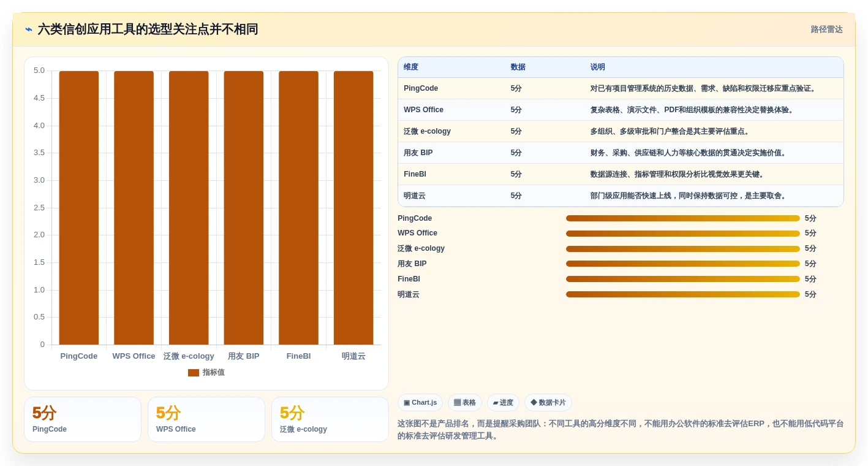Click the 用友 BIP progress bar
The width and height of the screenshot is (868, 466).
coord(683,264)
